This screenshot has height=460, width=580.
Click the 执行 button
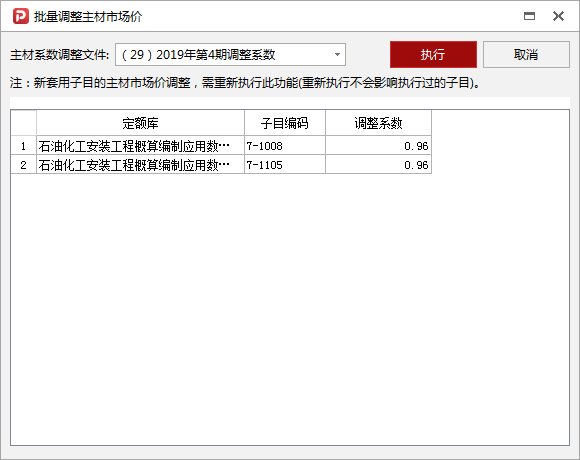click(433, 55)
